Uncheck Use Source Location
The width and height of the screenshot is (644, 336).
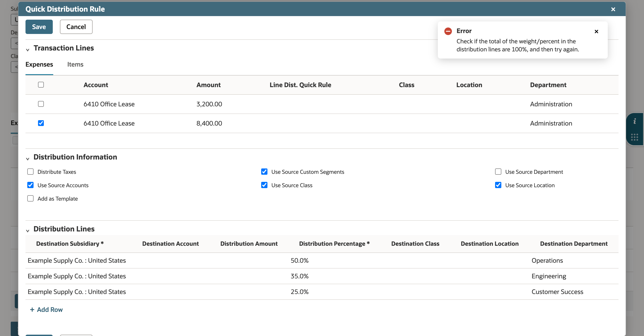[498, 185]
